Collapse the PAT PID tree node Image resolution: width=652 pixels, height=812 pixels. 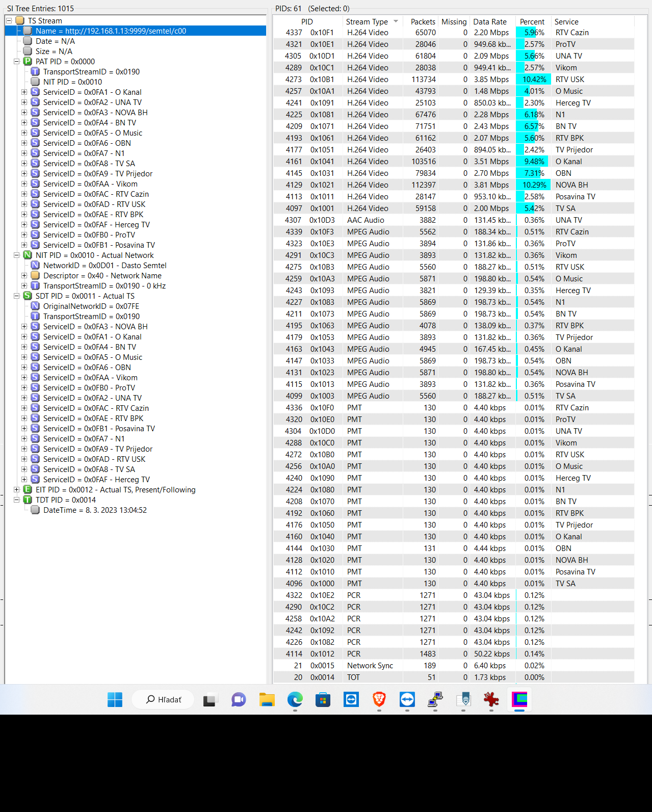pyautogui.click(x=16, y=62)
